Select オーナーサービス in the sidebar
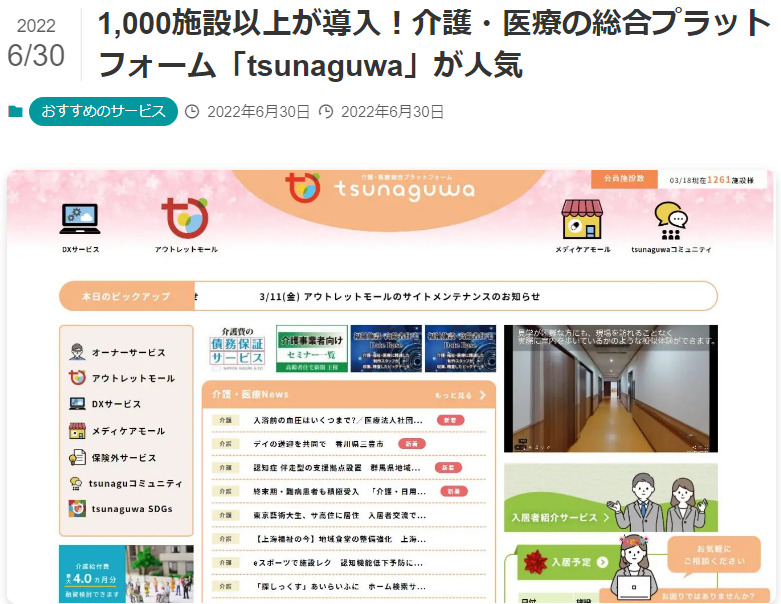The width and height of the screenshot is (781, 604). coord(127,352)
